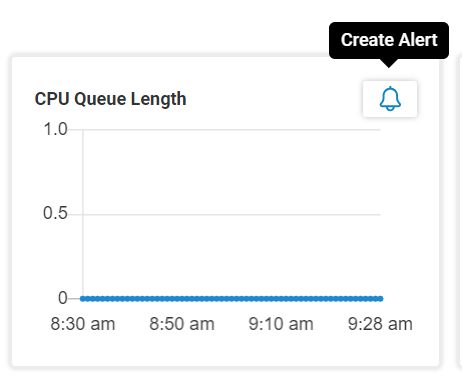Click the 9:10 am time label
This screenshot has height=379, width=462.
(x=281, y=324)
